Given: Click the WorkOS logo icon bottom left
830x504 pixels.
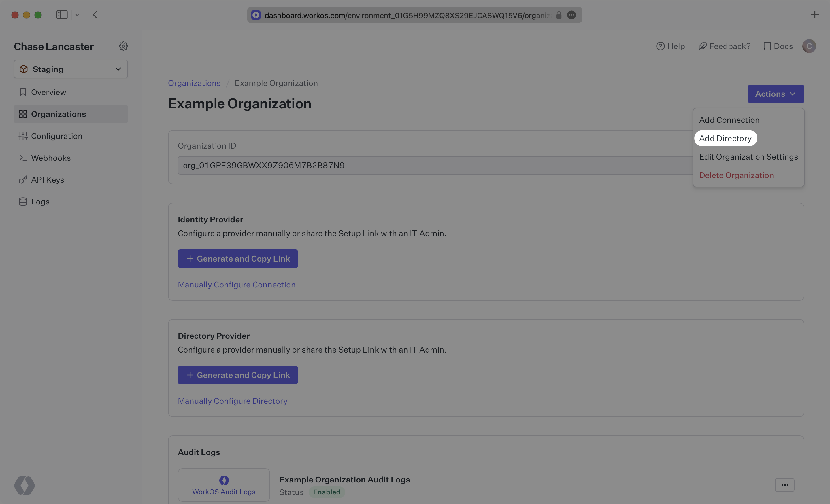Looking at the screenshot, I should coord(24,485).
